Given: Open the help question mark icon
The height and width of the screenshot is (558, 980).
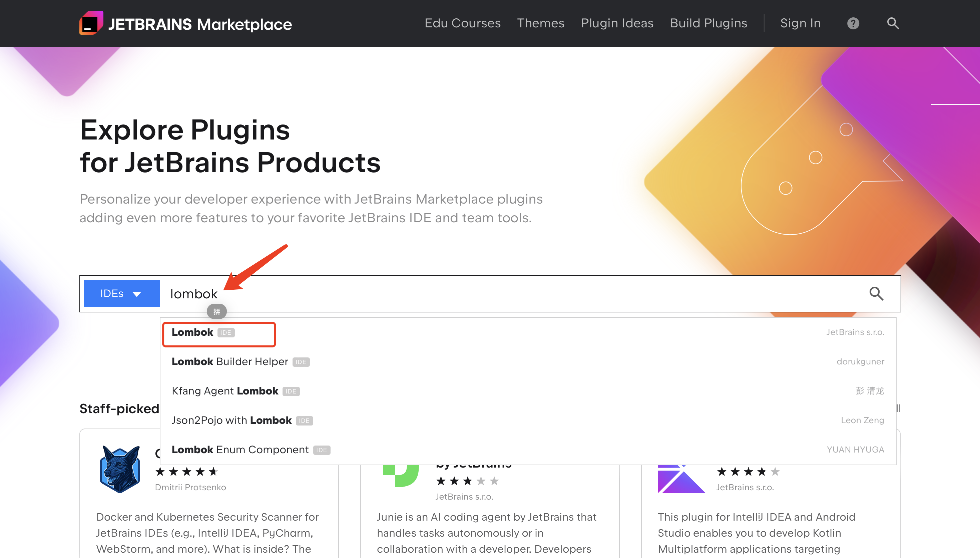Looking at the screenshot, I should pyautogui.click(x=853, y=23).
